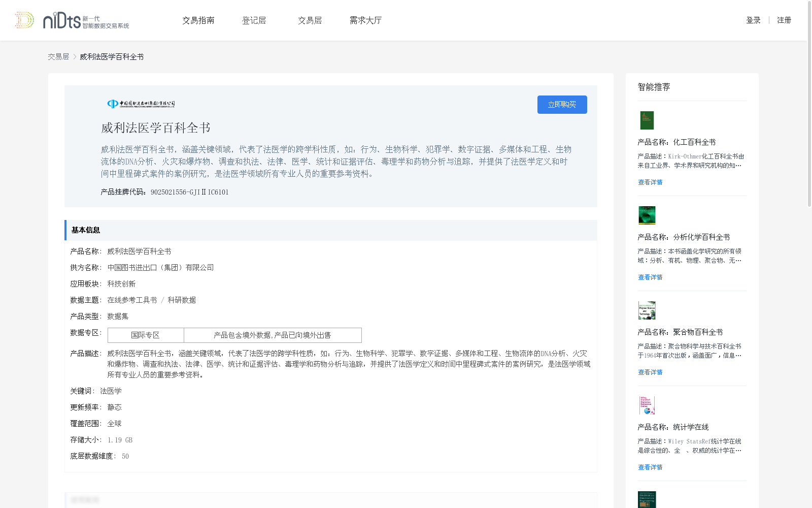
Task: Click the 威利法医学百科全书 page title
Action: click(x=155, y=128)
